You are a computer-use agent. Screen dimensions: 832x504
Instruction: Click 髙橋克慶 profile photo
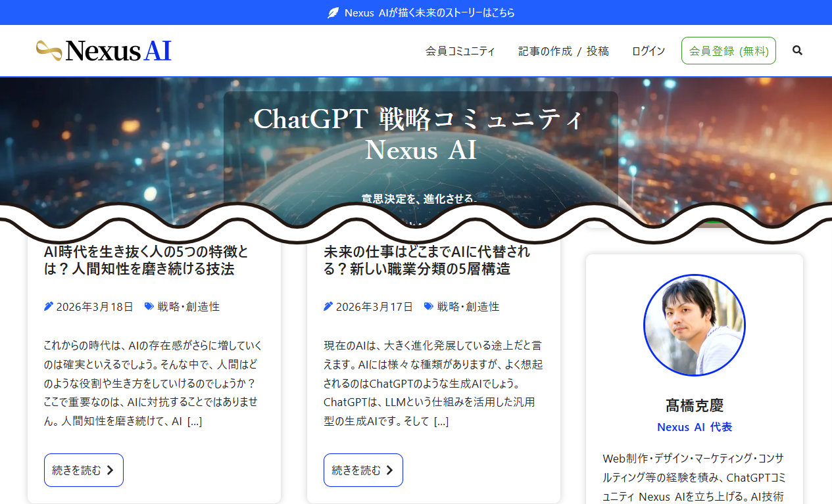(695, 325)
